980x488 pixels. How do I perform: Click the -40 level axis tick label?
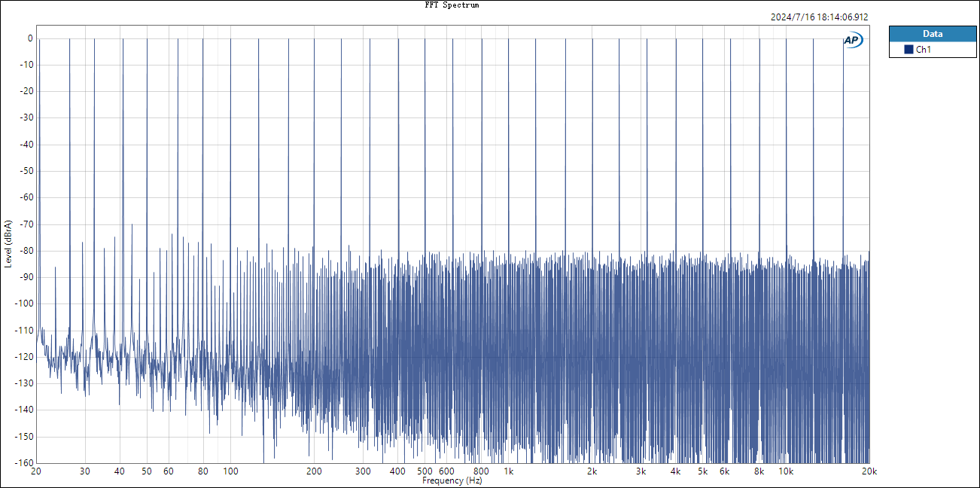(x=26, y=145)
